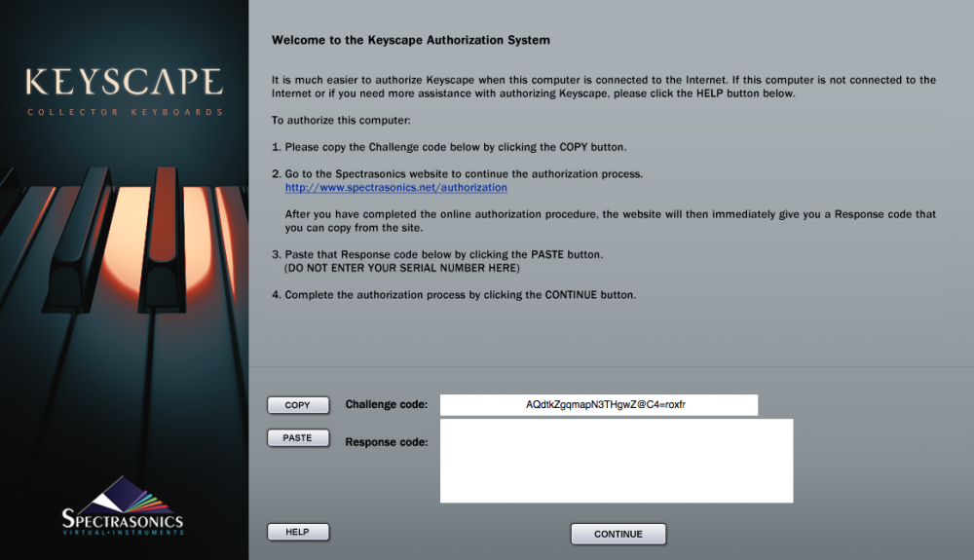Click step 4 'Complete the authorization process' text
The height and width of the screenshot is (560, 974).
click(x=454, y=295)
